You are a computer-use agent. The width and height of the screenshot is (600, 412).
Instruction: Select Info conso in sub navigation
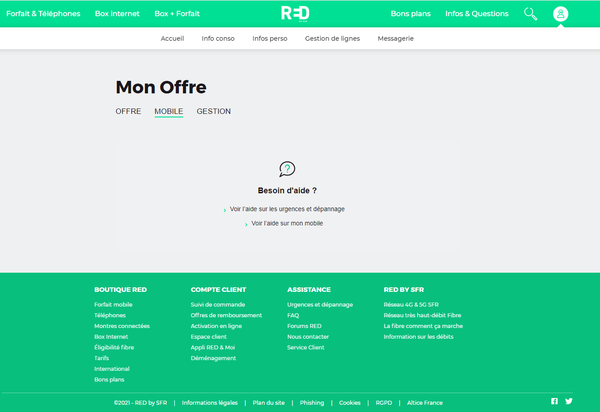(x=218, y=38)
